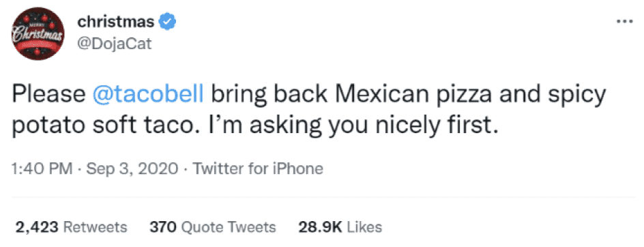644x247 pixels.
Task: Open the three-dot more options menu
Action: pos(625,21)
